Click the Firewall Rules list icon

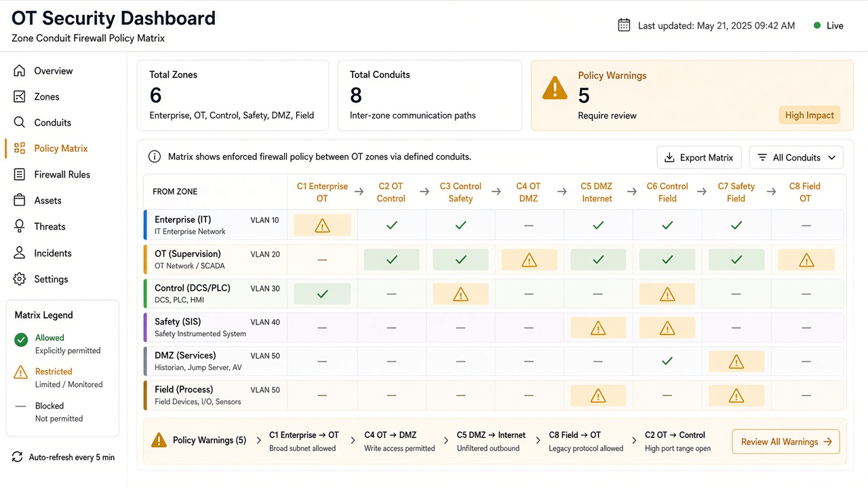20,174
